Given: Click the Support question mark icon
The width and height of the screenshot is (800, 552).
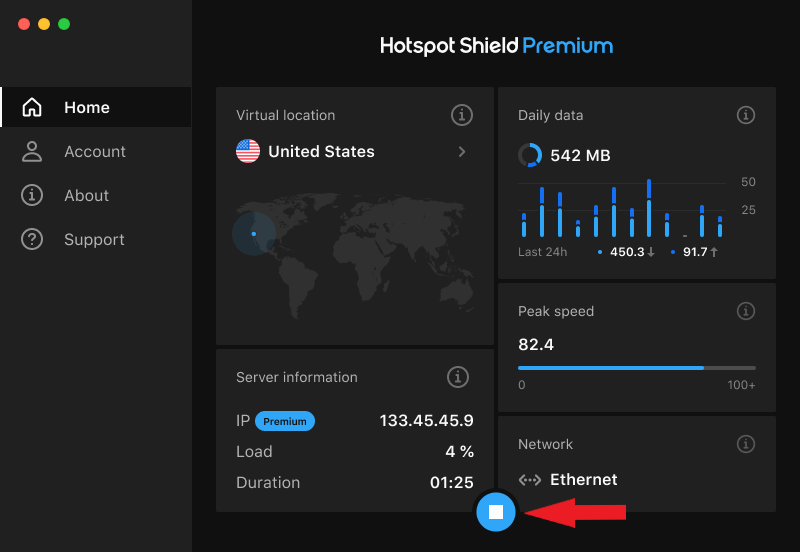Looking at the screenshot, I should (x=32, y=239).
